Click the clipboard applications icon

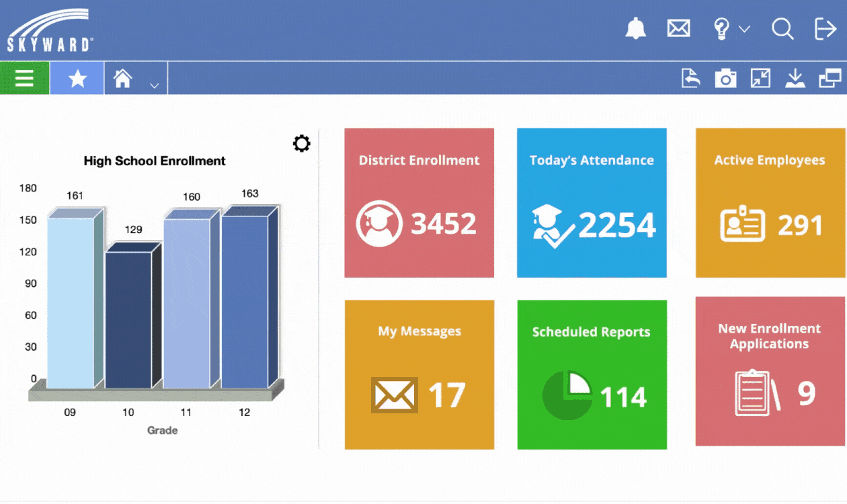coord(758,393)
